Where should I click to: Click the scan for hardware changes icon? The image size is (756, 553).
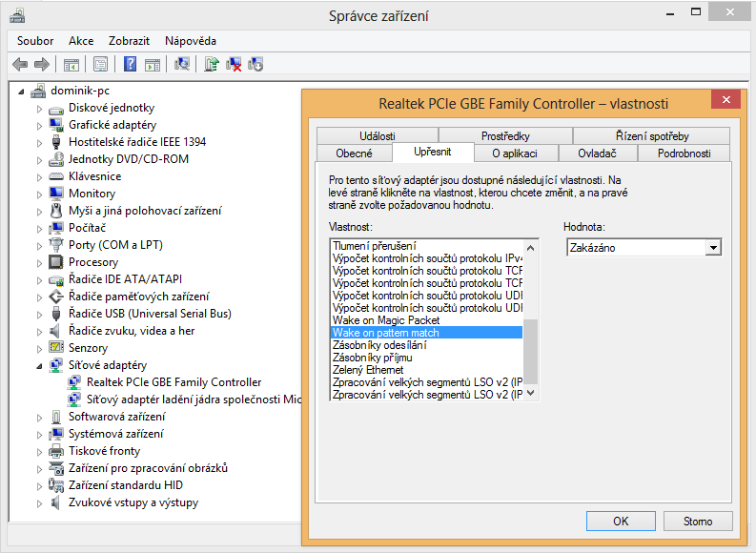(x=182, y=64)
